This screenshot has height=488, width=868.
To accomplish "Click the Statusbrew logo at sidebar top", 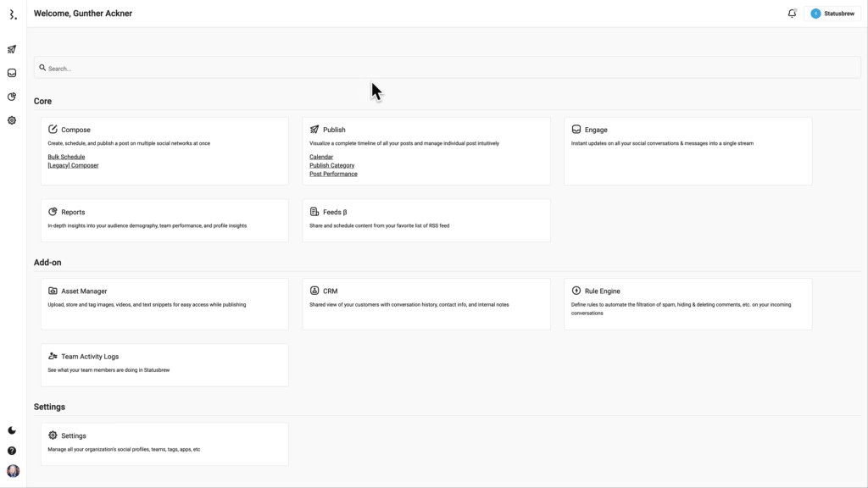I will [11, 14].
